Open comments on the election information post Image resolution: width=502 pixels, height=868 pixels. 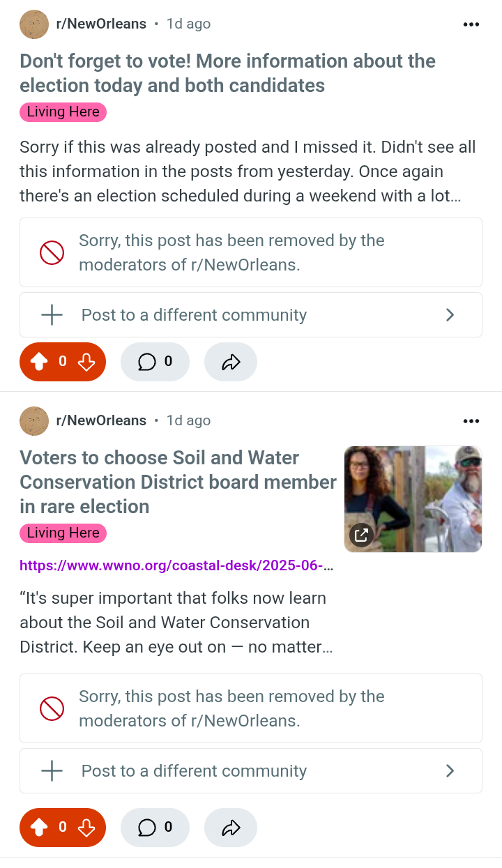click(x=155, y=362)
